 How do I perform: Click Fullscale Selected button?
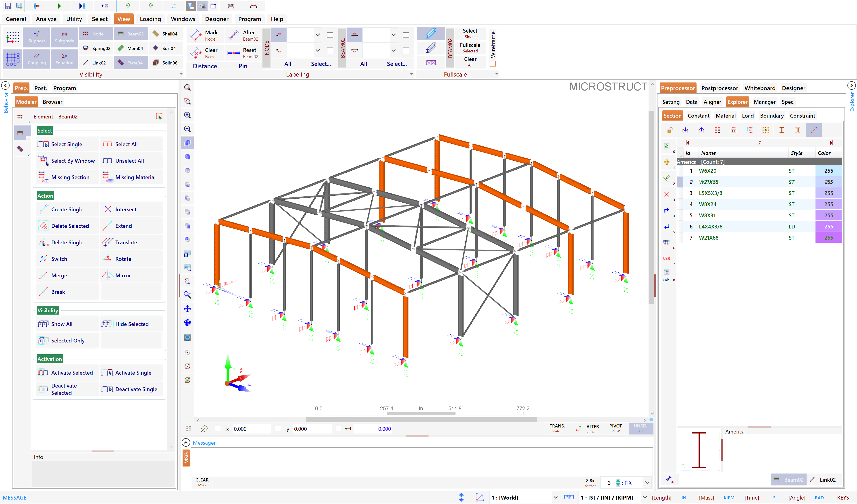pos(470,48)
